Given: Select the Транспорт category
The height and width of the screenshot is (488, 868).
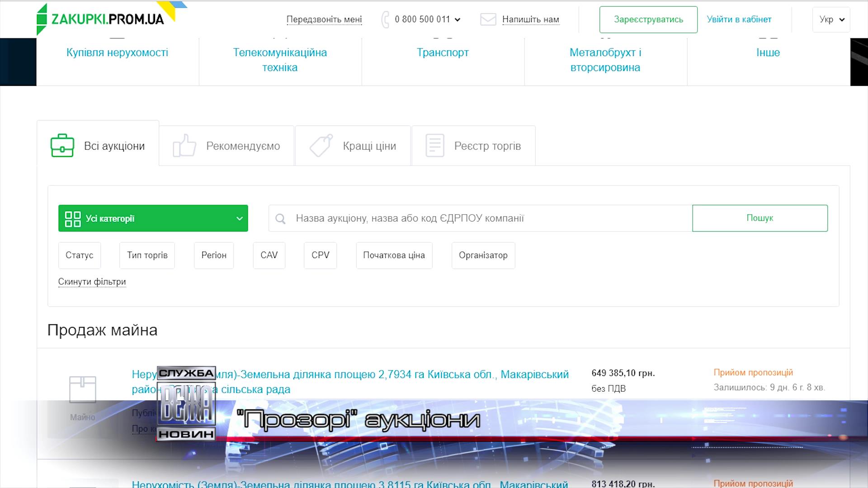Looking at the screenshot, I should tap(443, 52).
